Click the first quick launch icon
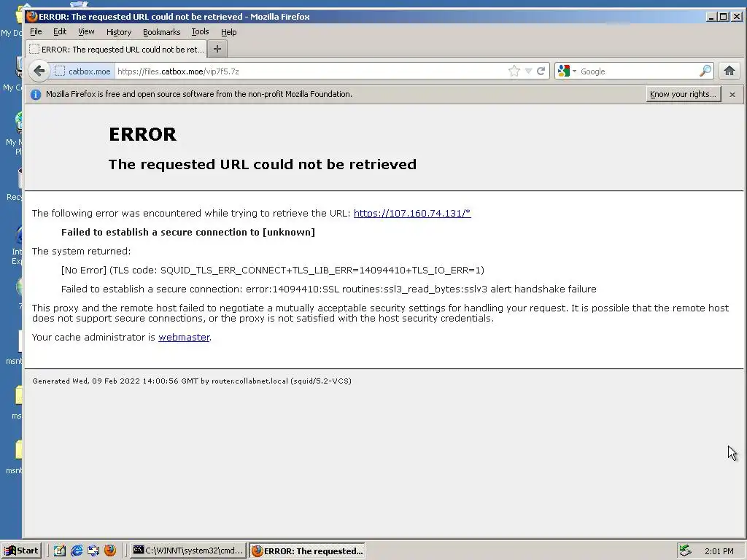The width and height of the screenshot is (747, 560). pos(60,551)
